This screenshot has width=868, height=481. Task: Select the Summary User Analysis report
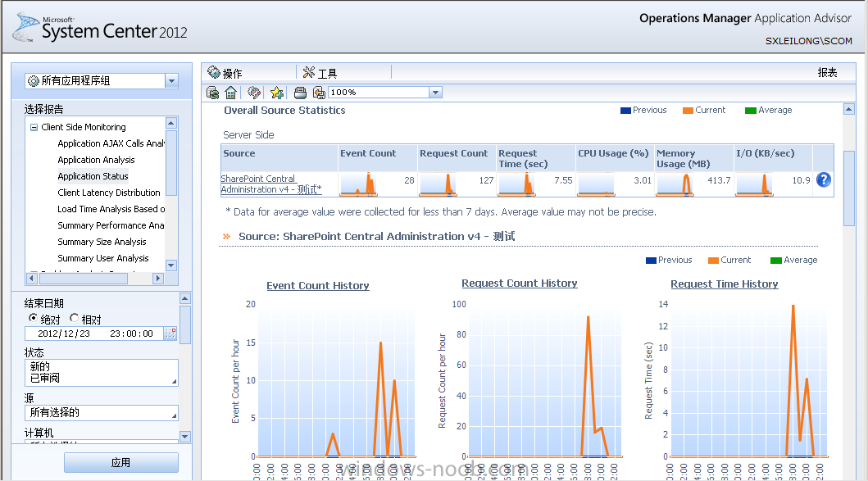103,258
